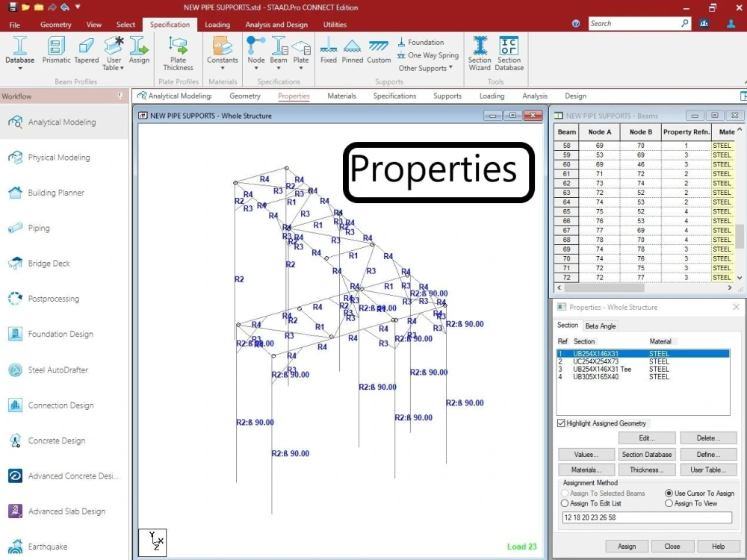Click the Thickness... button
Viewport: 747px width, 560px height.
647,470
